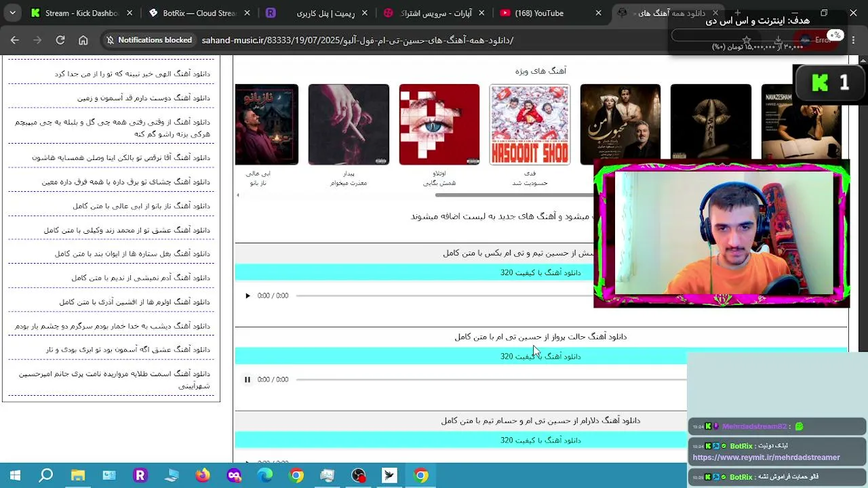Image resolution: width=868 pixels, height=488 pixels.
Task: Close the BotRix tab
Action: coord(247,13)
